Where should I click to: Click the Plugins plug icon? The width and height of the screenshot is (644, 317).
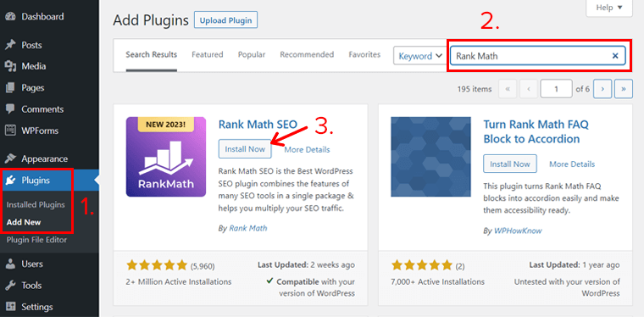[11, 181]
